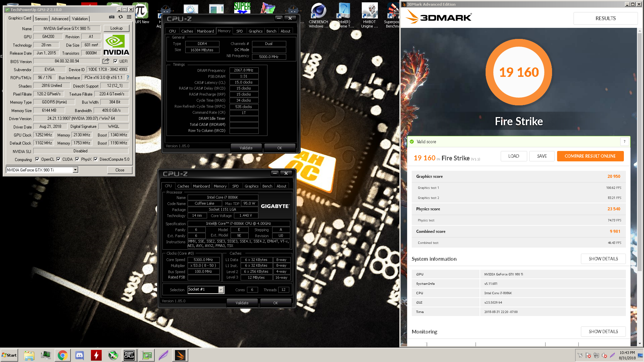Switch to the Validation tab in GPU-Z
Screen dimensions: 644x362
pyautogui.click(x=80, y=19)
